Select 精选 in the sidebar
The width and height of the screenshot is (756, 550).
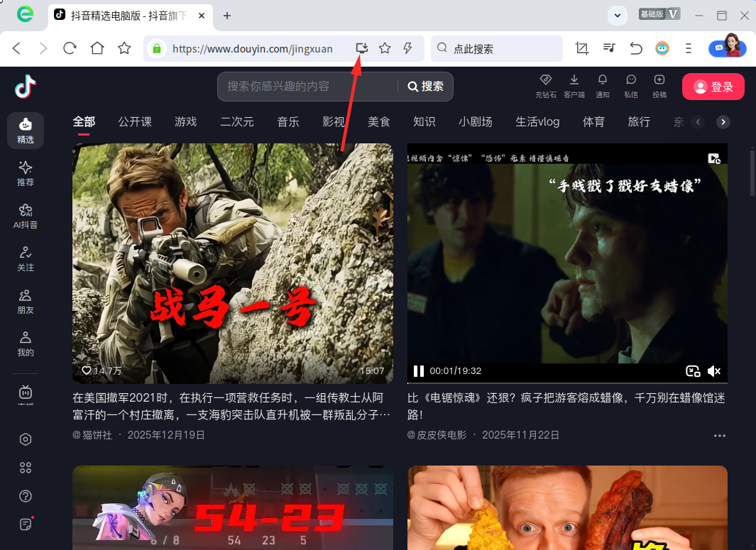pos(26,131)
